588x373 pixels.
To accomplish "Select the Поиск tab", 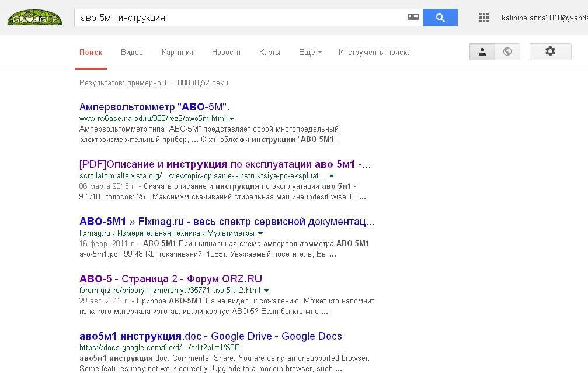I will pos(91,53).
